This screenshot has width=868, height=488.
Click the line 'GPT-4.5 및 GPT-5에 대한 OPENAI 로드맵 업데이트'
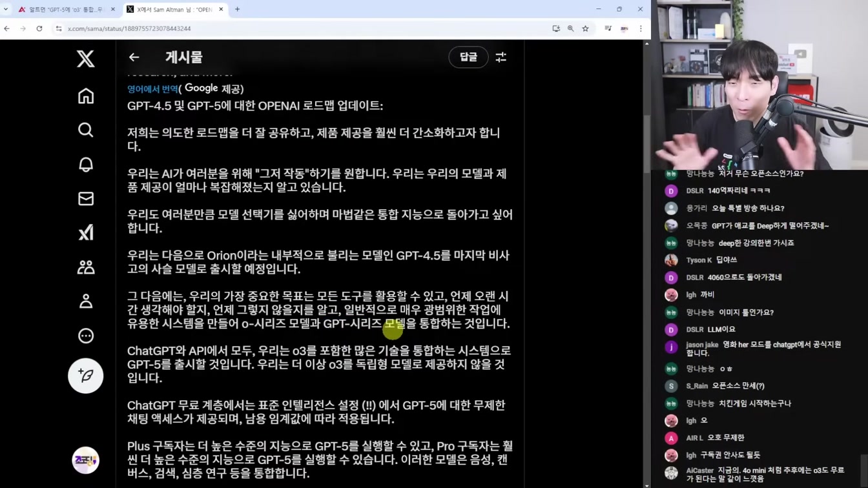click(255, 106)
